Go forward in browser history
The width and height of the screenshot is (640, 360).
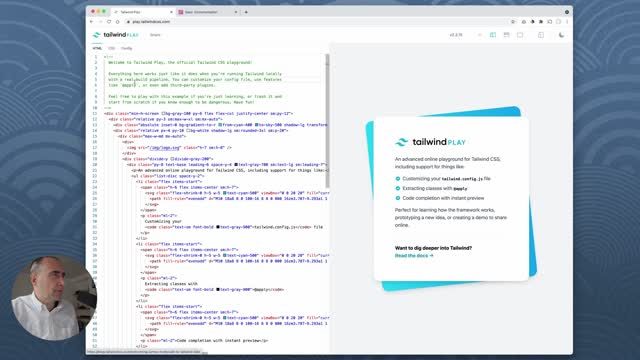[x=100, y=22]
